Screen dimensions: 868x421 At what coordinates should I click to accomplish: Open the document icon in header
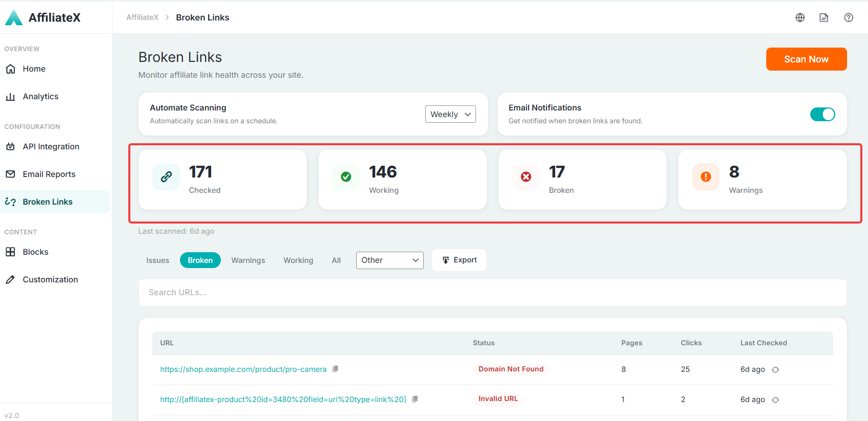click(x=824, y=17)
